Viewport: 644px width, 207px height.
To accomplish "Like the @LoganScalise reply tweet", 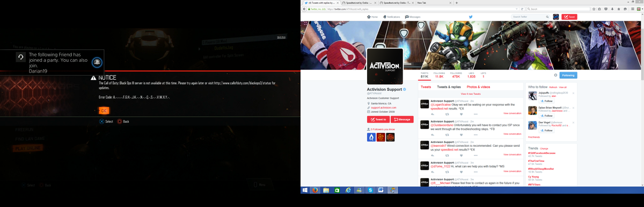I will pyautogui.click(x=462, y=114).
